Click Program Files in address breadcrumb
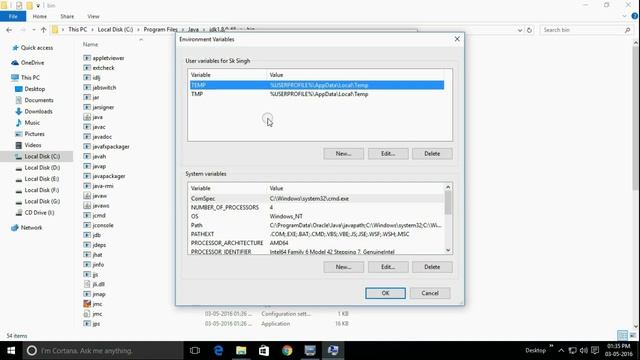The image size is (640, 360). click(160, 30)
